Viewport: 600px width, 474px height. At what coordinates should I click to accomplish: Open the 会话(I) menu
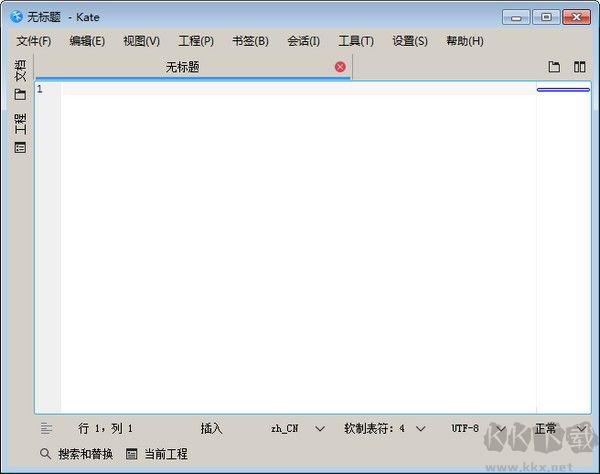(304, 41)
